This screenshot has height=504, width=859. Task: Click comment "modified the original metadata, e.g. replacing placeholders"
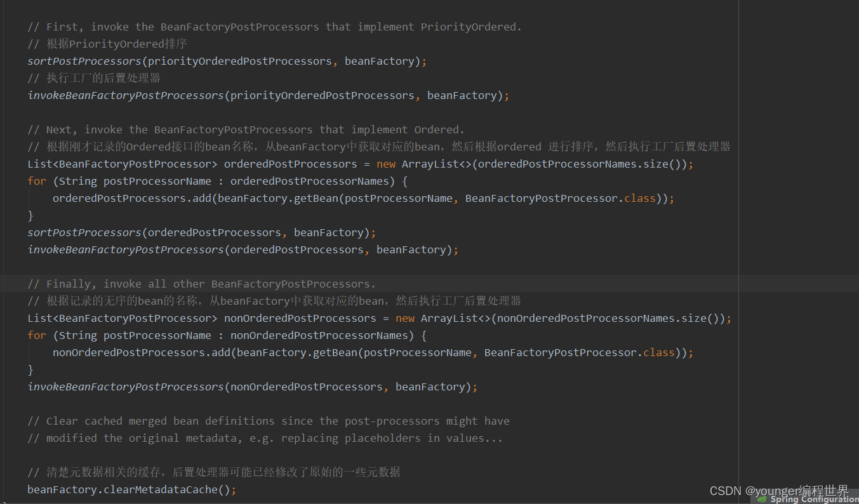[x=265, y=438]
